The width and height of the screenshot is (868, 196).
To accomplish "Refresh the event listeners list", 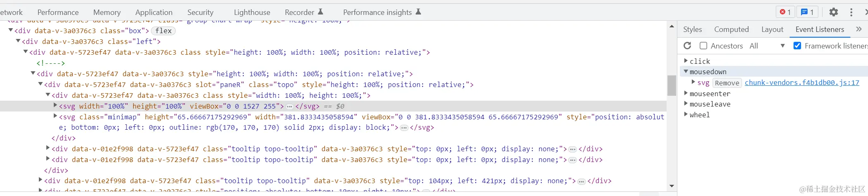I will [687, 46].
